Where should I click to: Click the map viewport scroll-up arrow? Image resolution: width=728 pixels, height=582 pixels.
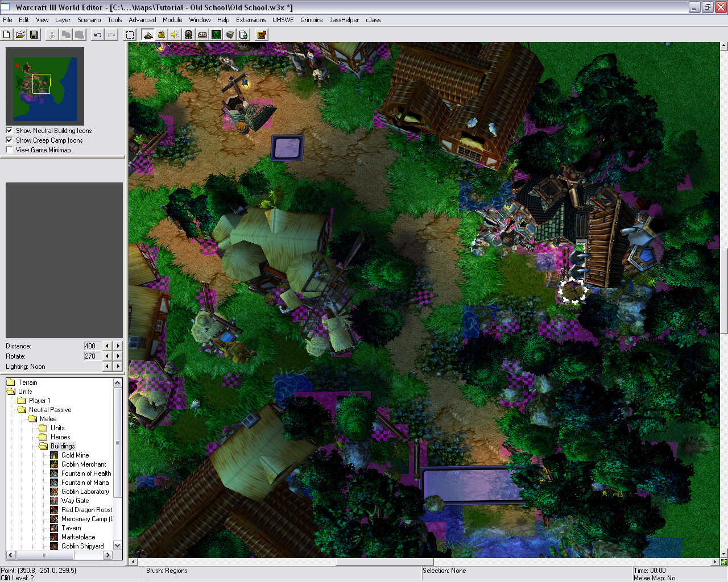[x=723, y=46]
